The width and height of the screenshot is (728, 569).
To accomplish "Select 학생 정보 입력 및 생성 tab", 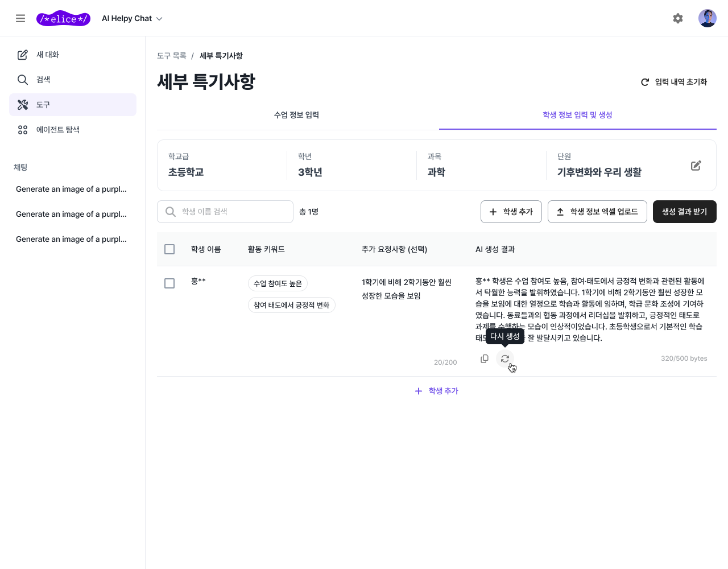I will (577, 115).
